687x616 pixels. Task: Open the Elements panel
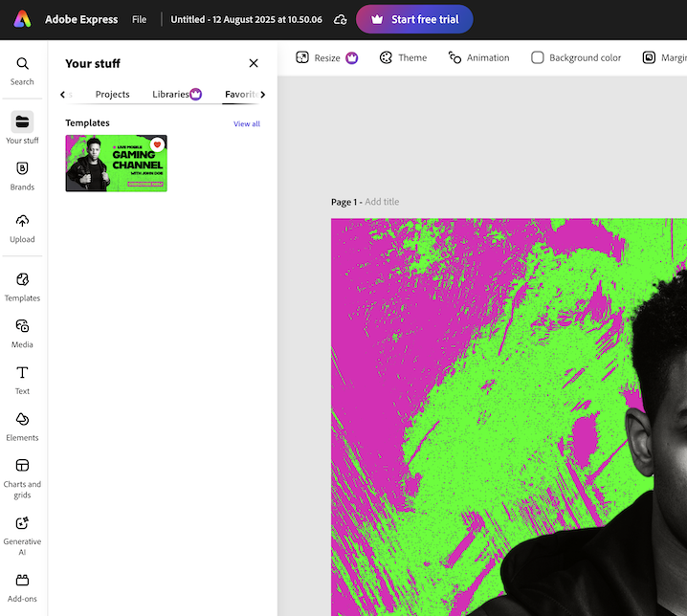tap(22, 427)
